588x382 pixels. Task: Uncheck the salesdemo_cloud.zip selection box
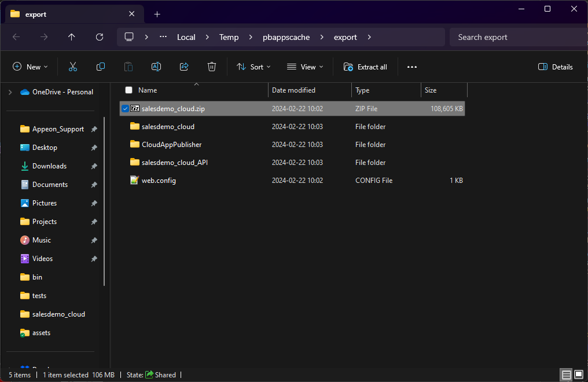[x=125, y=108]
